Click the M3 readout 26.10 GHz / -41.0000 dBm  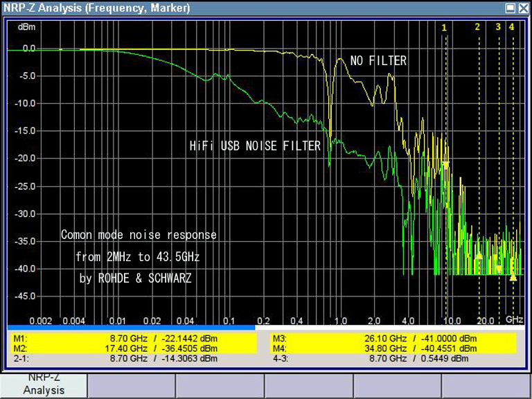click(x=393, y=338)
